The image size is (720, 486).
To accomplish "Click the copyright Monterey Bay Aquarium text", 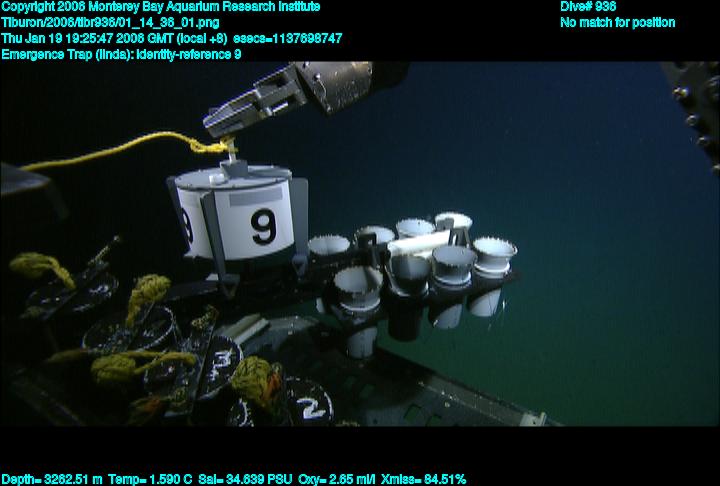I will point(161,7).
